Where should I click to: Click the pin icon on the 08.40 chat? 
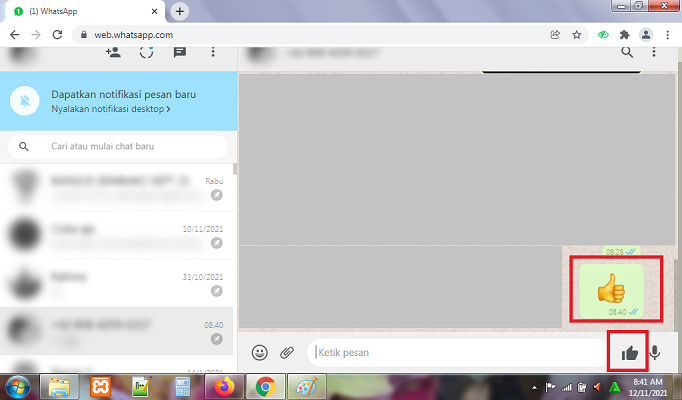[217, 339]
